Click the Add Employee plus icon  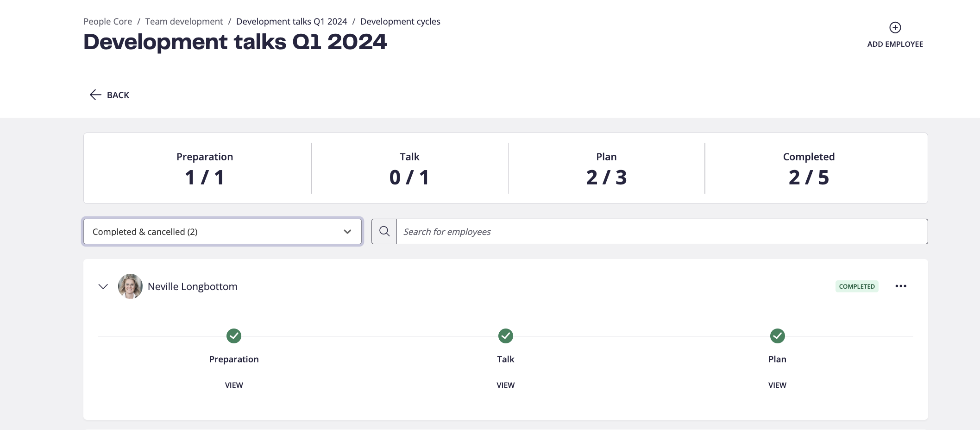pos(895,27)
